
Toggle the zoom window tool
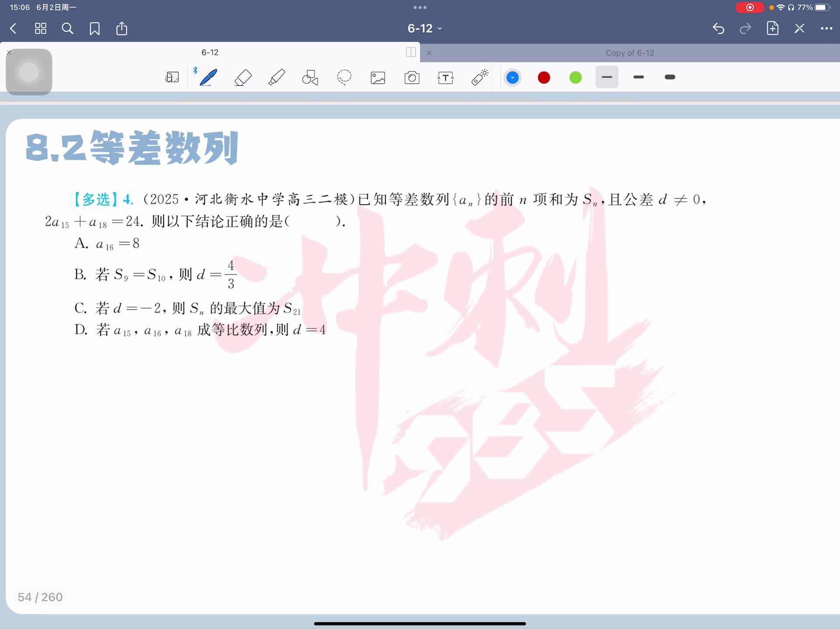[172, 77]
